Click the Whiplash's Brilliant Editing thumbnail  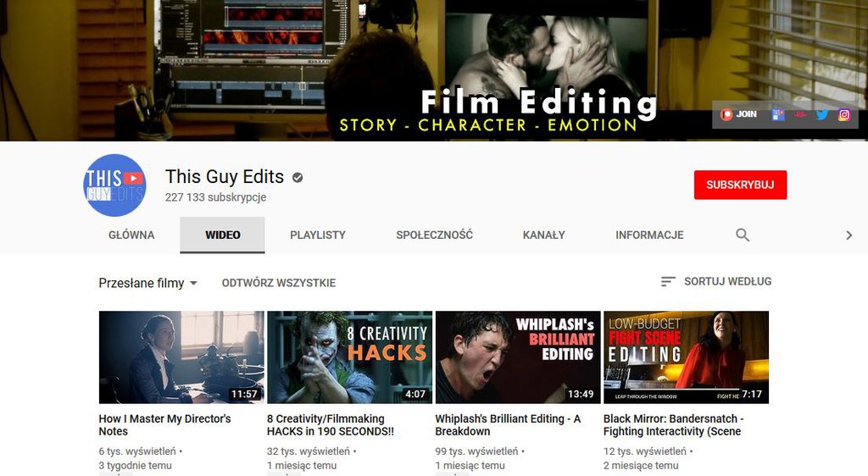(518, 357)
